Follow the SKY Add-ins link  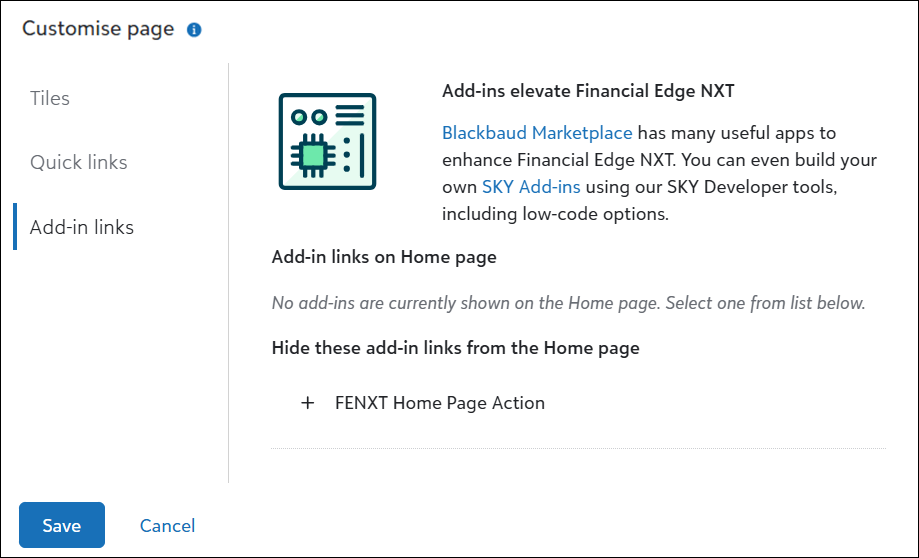[531, 186]
